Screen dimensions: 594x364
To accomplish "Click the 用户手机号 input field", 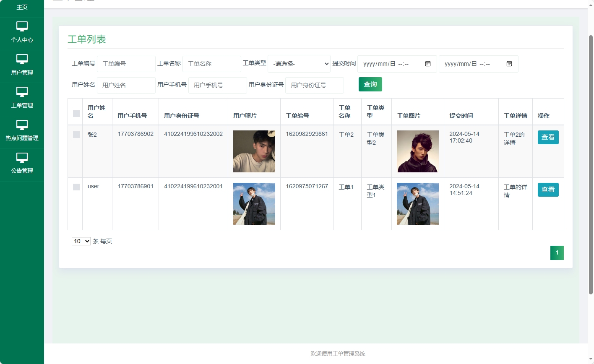I will point(217,85).
